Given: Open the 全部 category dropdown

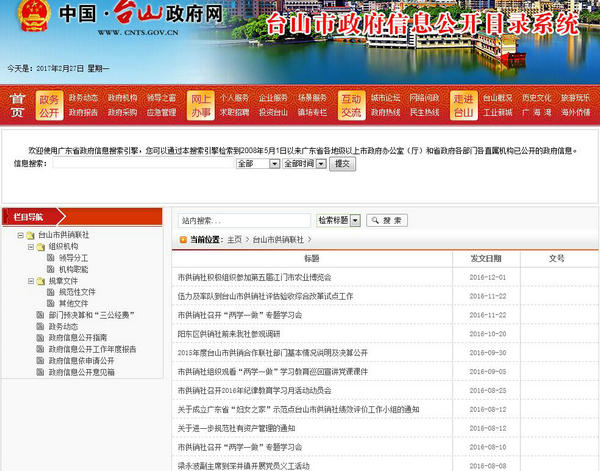Looking at the screenshot, I should point(257,163).
